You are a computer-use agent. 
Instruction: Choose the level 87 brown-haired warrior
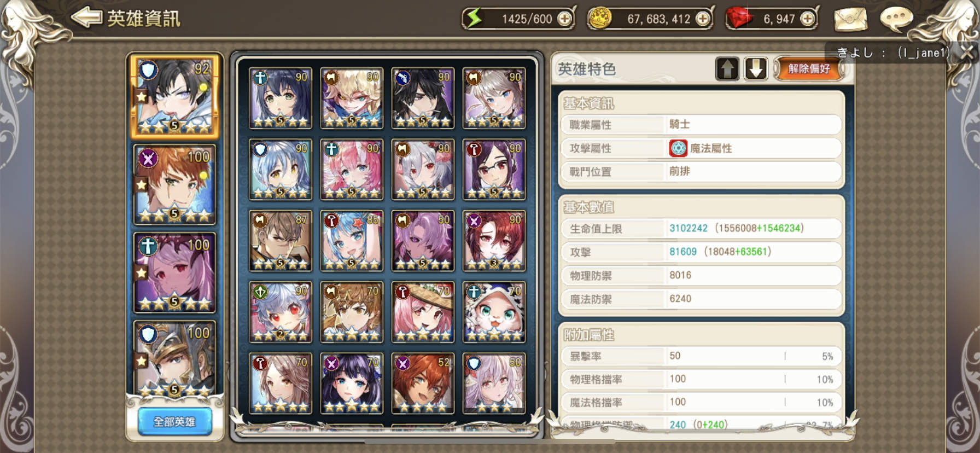pyautogui.click(x=281, y=241)
